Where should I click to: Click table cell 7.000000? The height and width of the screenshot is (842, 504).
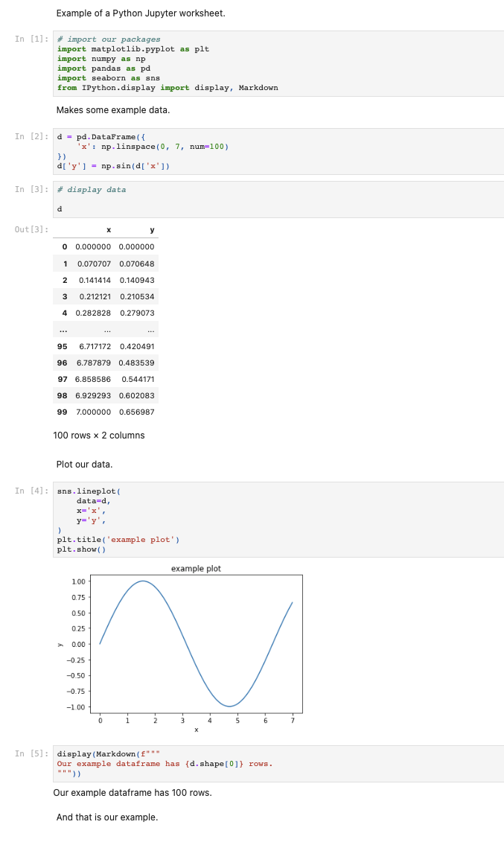coord(93,412)
